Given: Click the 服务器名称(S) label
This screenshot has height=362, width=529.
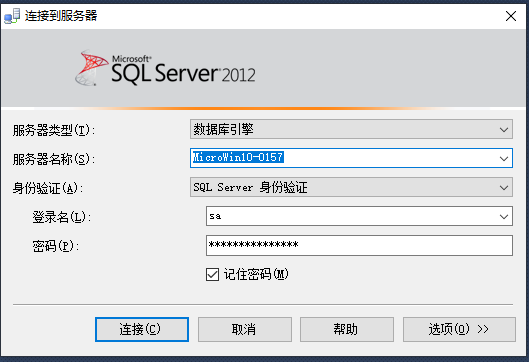Looking at the screenshot, I should [x=54, y=159].
